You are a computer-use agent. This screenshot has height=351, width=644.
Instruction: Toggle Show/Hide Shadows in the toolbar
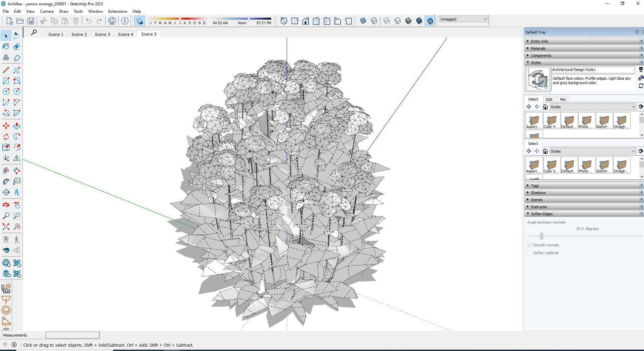click(139, 21)
